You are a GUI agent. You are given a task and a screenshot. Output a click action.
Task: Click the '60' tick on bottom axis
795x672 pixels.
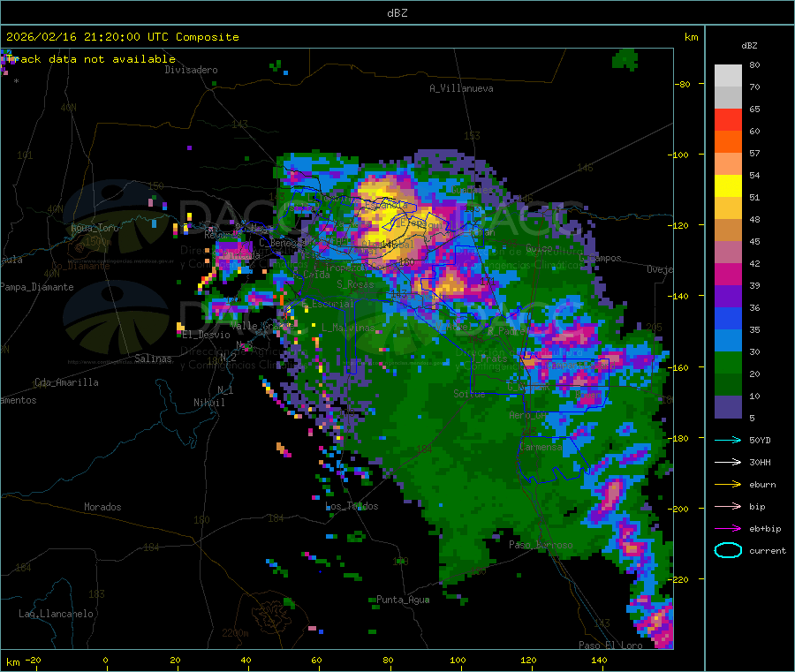316,660
